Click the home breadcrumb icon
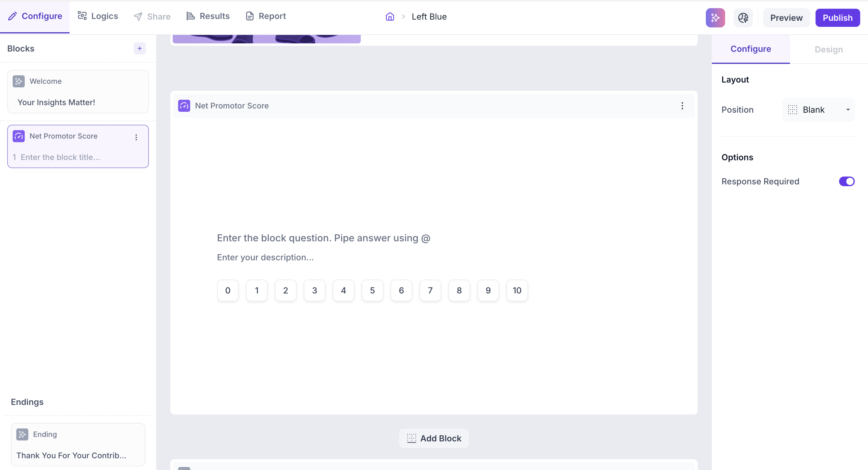868x470 pixels. coord(390,17)
